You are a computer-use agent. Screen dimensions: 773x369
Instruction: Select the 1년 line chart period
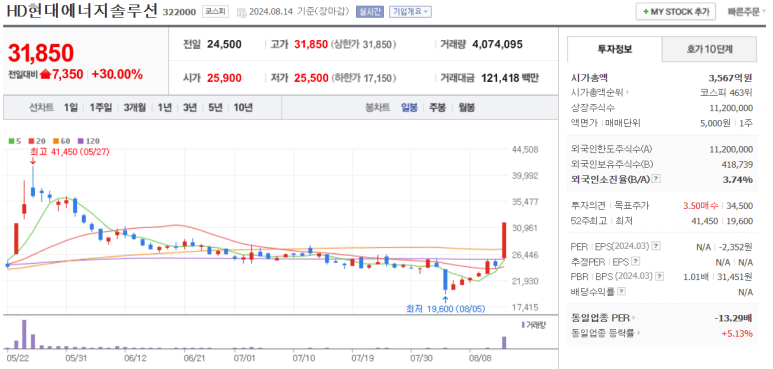click(165, 107)
